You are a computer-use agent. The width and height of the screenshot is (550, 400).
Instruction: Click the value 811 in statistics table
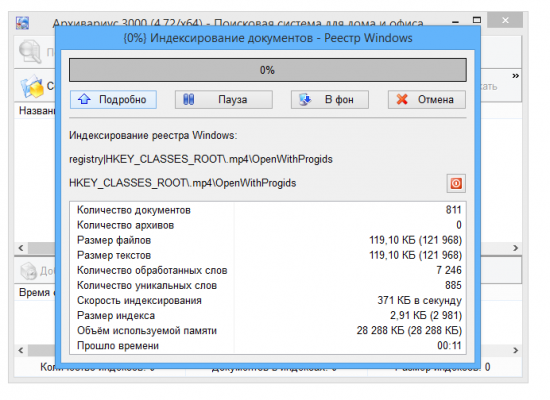click(x=453, y=210)
